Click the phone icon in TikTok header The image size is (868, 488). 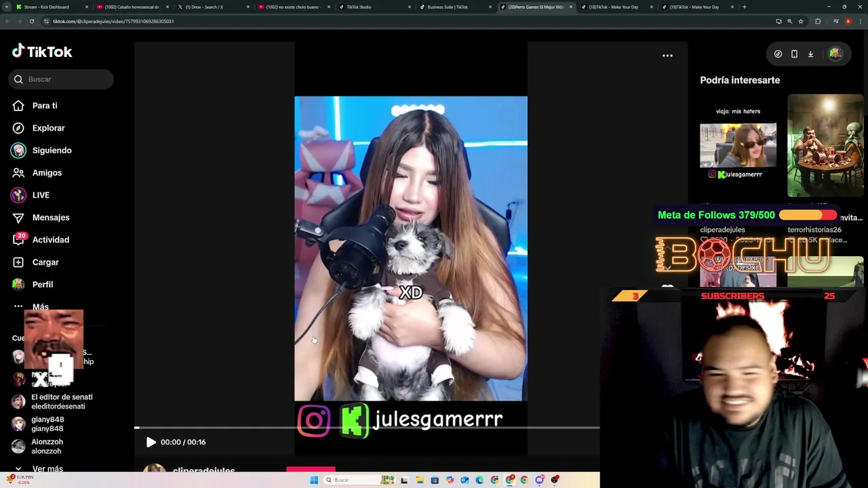coord(794,54)
